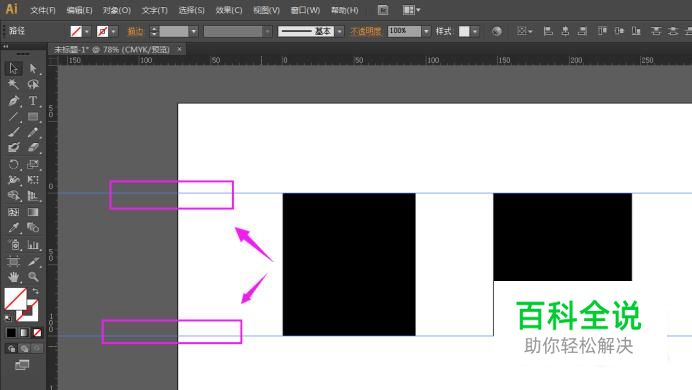Select the Hand tool
692x390 pixels.
pos(13,277)
